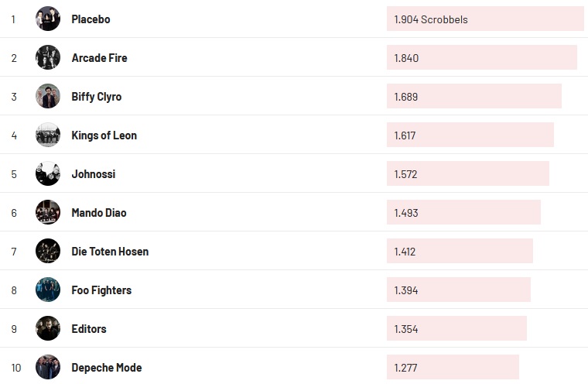This screenshot has height=384, width=588.
Task: Click the Kings of Leon avatar
Action: (x=48, y=135)
